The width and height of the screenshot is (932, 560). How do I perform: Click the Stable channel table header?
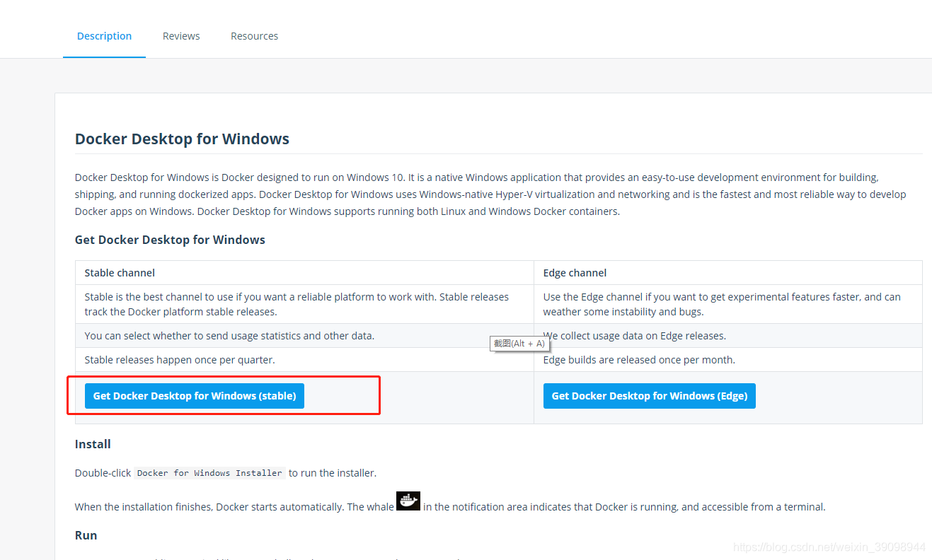tap(304, 273)
